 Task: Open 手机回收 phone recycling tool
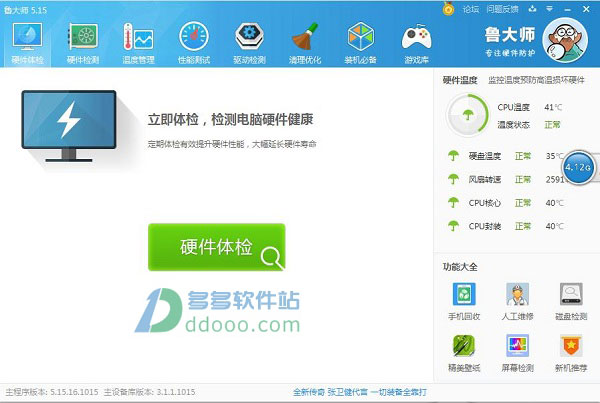(464, 301)
